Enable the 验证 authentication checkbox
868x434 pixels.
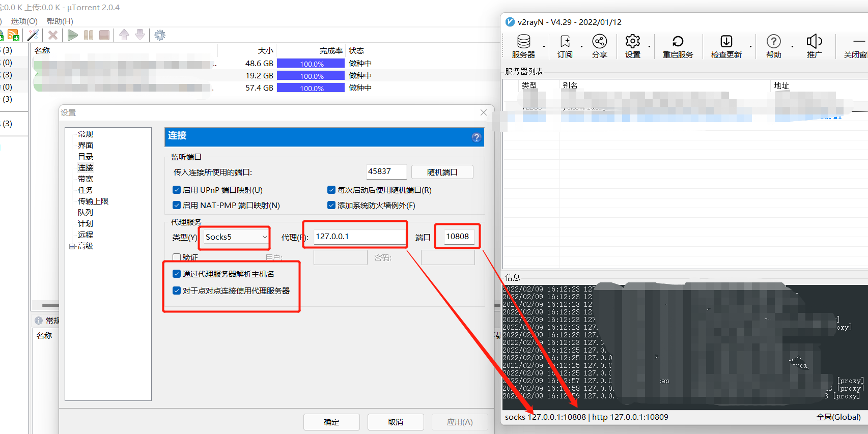pyautogui.click(x=177, y=257)
